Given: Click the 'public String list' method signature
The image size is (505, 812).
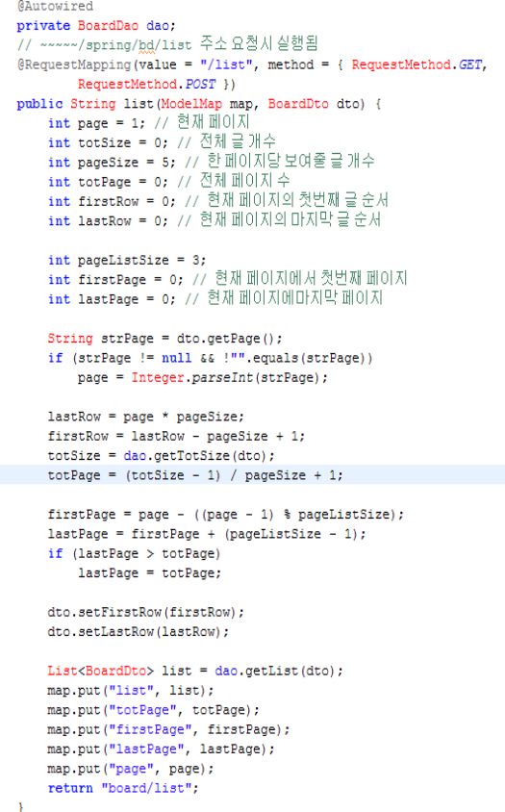Looking at the screenshot, I should tap(199, 104).
